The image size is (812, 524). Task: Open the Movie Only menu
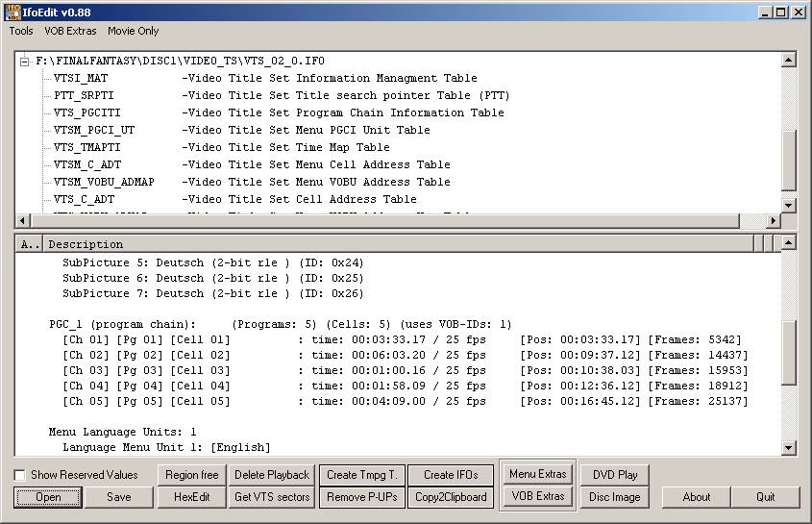(x=134, y=31)
